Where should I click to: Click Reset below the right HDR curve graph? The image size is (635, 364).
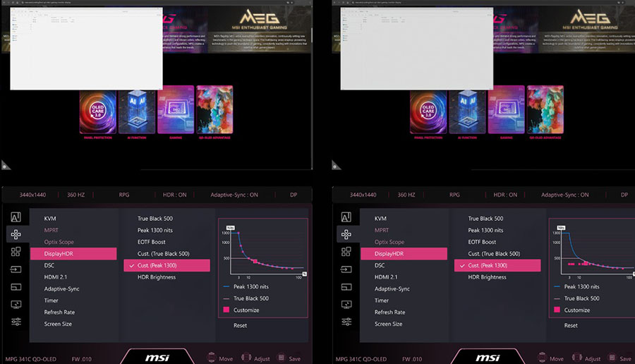click(571, 325)
